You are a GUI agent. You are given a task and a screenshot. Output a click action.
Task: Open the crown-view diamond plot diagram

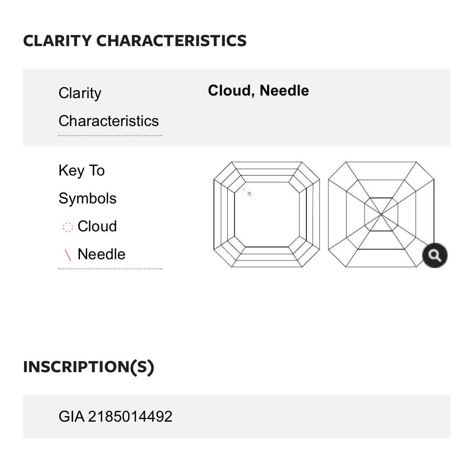pyautogui.click(x=267, y=214)
